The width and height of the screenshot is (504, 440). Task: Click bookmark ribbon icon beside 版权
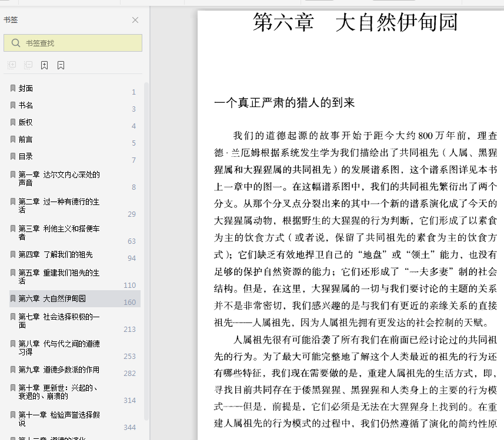(13, 122)
